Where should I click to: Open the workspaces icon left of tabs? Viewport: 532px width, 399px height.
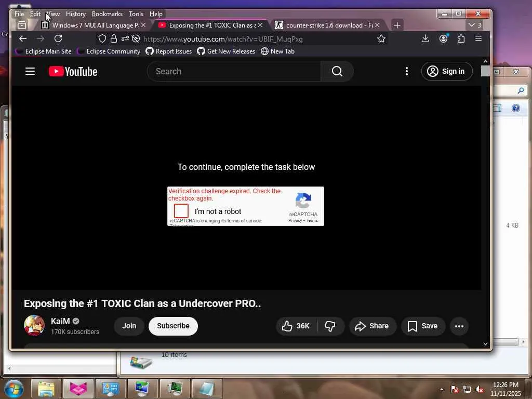pos(22,25)
